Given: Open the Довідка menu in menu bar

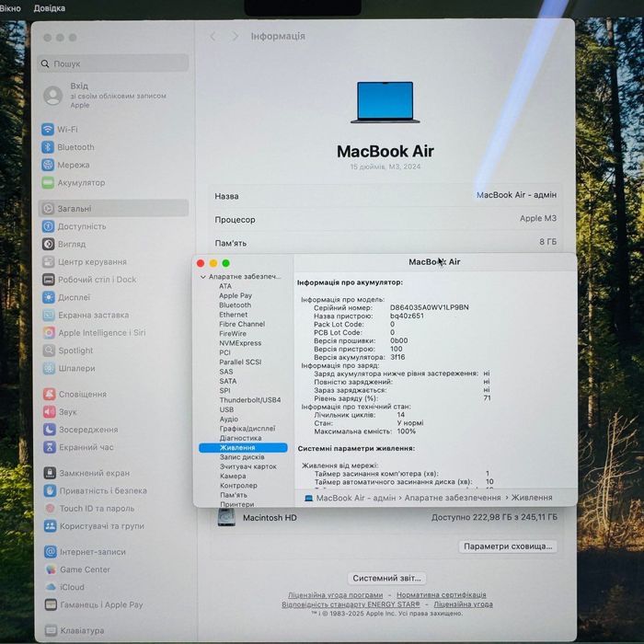Looking at the screenshot, I should tap(50, 7).
